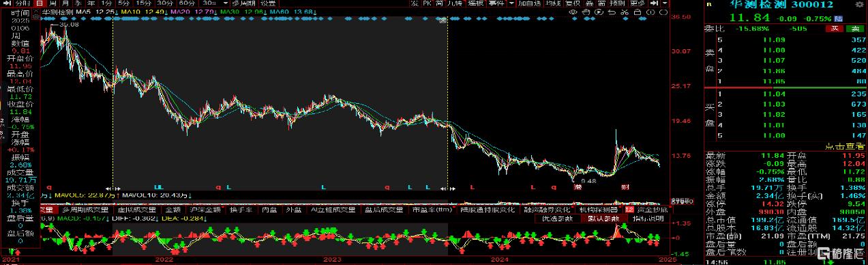The height and width of the screenshot is (265, 868).
Task: Select the hand pan tool icon
Action: click(x=586, y=12)
